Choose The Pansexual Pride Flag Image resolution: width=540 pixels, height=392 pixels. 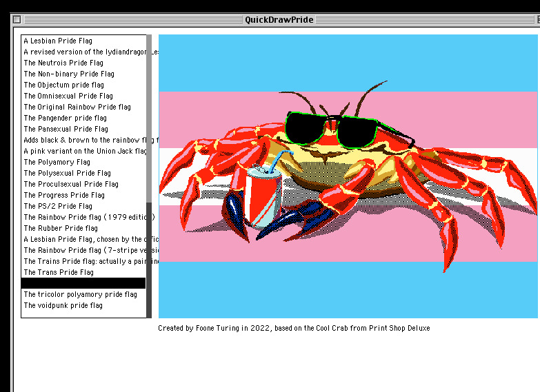pyautogui.click(x=83, y=129)
